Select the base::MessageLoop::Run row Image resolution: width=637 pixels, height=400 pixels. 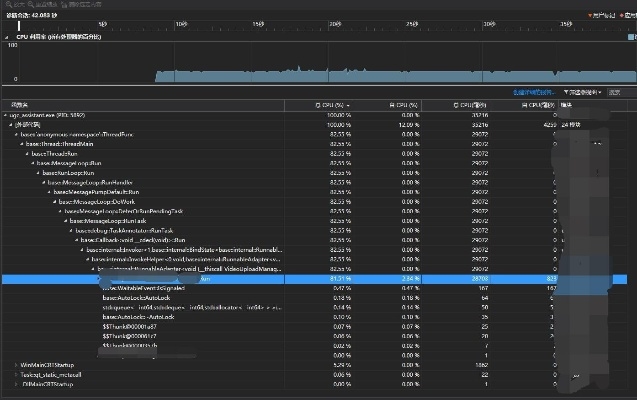(68, 163)
